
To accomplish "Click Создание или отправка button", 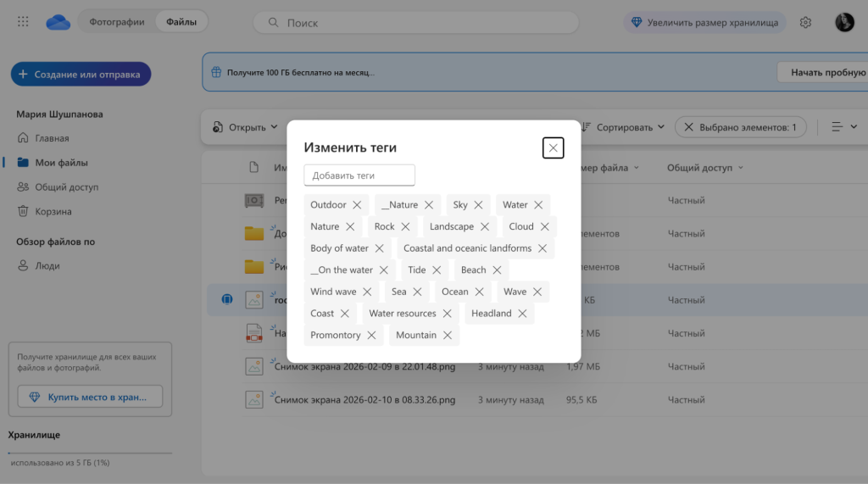I will (x=81, y=75).
